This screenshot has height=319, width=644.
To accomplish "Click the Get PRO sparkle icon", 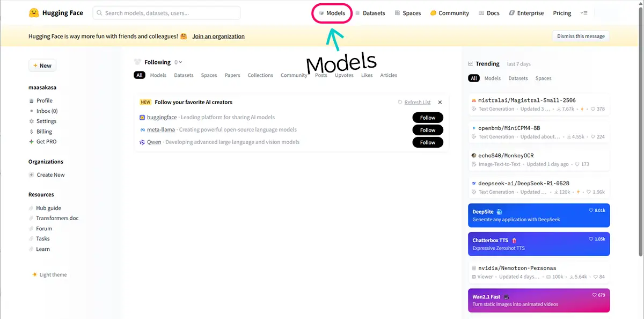I will click(32, 142).
